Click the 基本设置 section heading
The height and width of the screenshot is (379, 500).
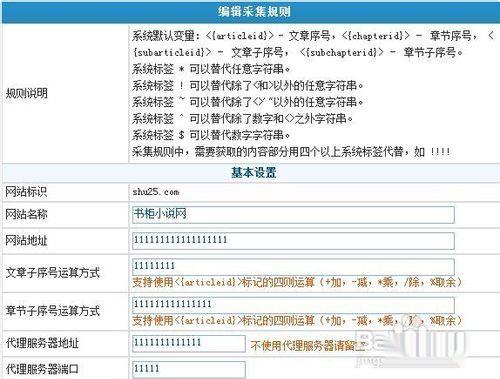pos(254,173)
